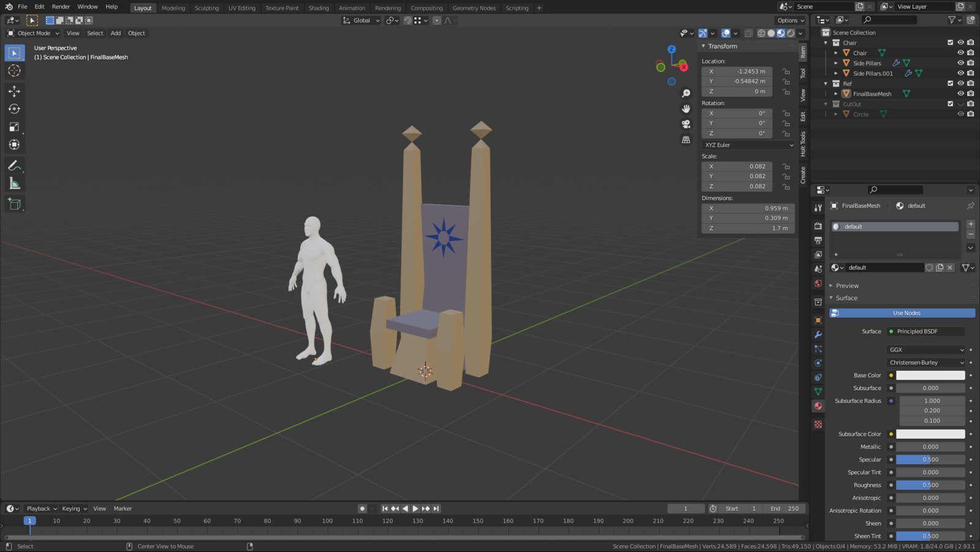Switch orthographic/perspective grid icon

point(686,140)
